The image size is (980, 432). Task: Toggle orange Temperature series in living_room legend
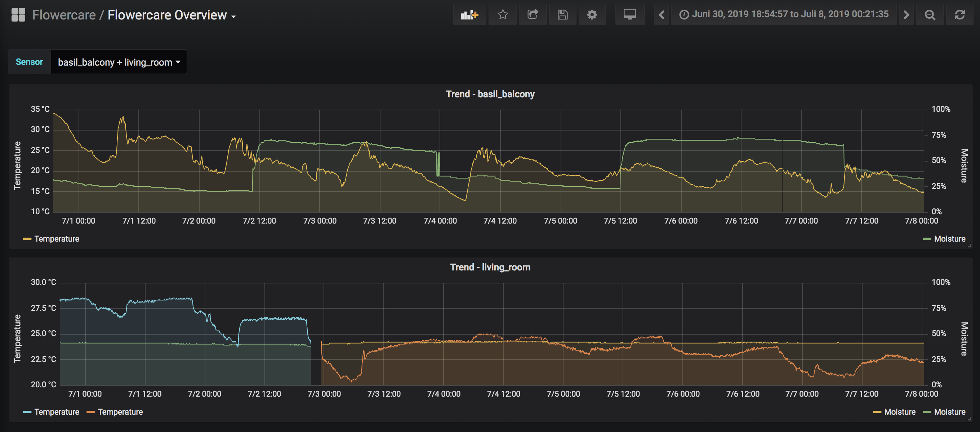coord(120,412)
